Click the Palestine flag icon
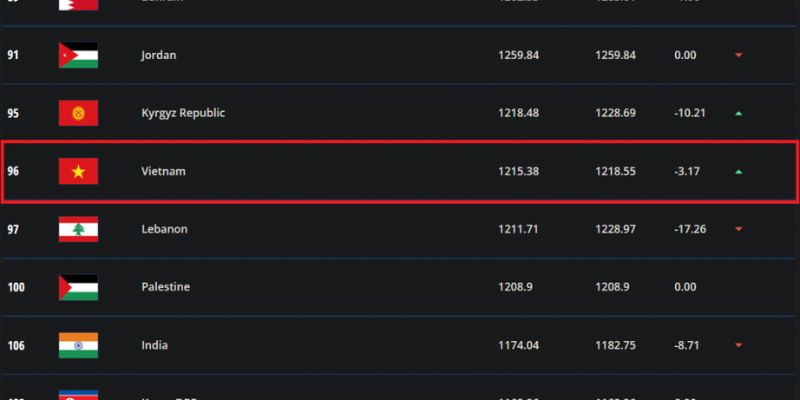 click(78, 287)
